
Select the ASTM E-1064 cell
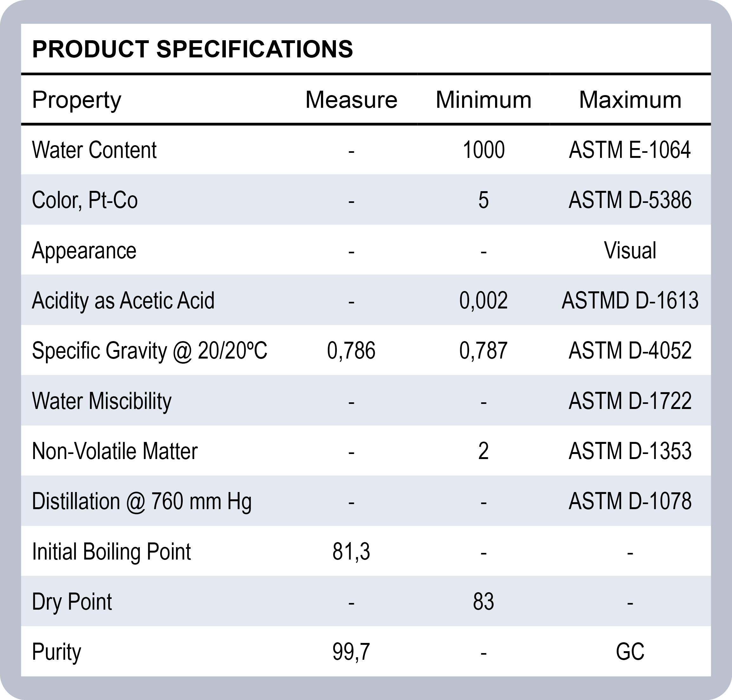coord(630,150)
